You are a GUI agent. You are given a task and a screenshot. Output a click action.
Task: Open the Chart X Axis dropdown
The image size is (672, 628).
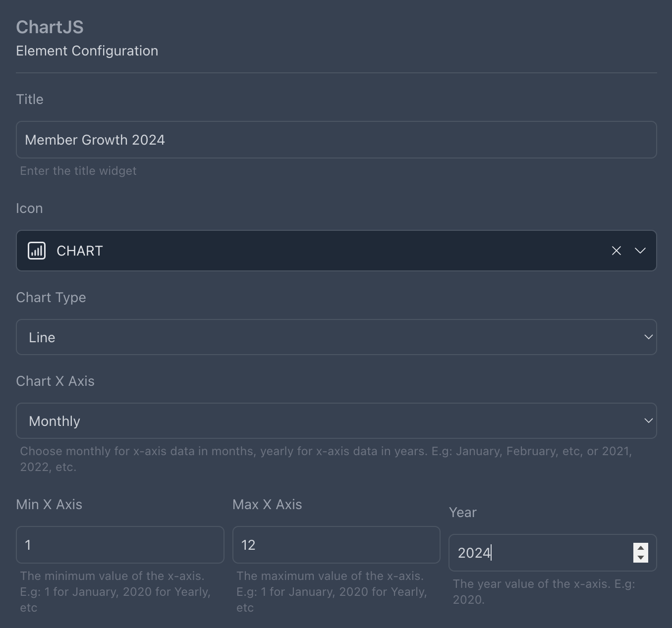[336, 421]
